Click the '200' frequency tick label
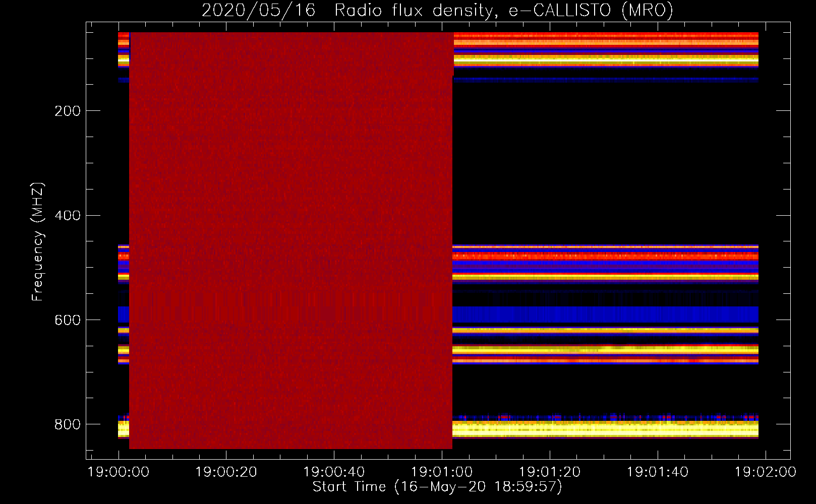The image size is (816, 504). [68, 111]
